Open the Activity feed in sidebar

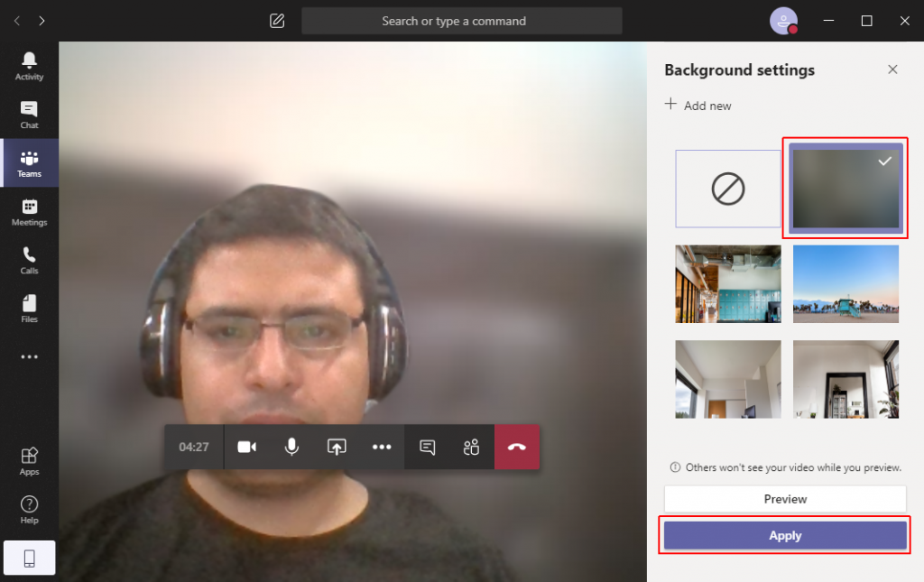(x=29, y=64)
